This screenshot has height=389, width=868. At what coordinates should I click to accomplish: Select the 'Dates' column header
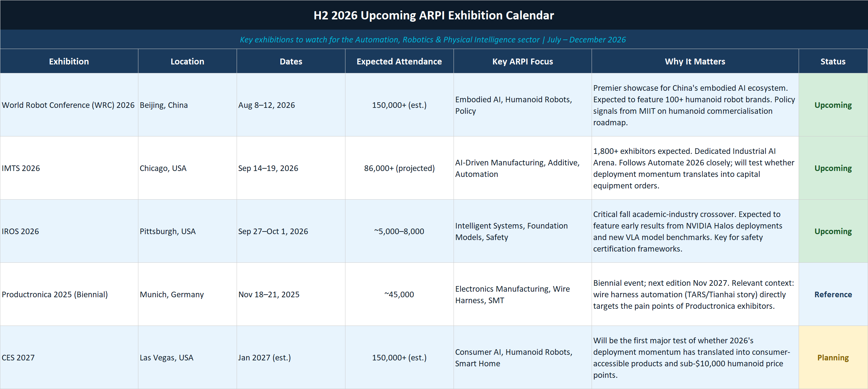(291, 61)
